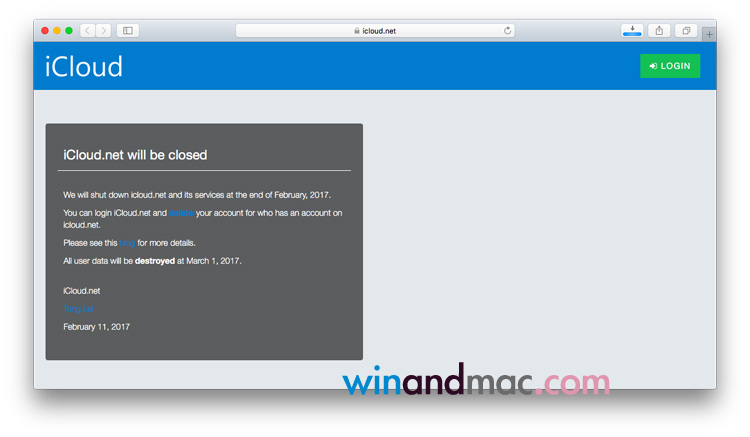Open the Safari downloads list

coord(632,31)
